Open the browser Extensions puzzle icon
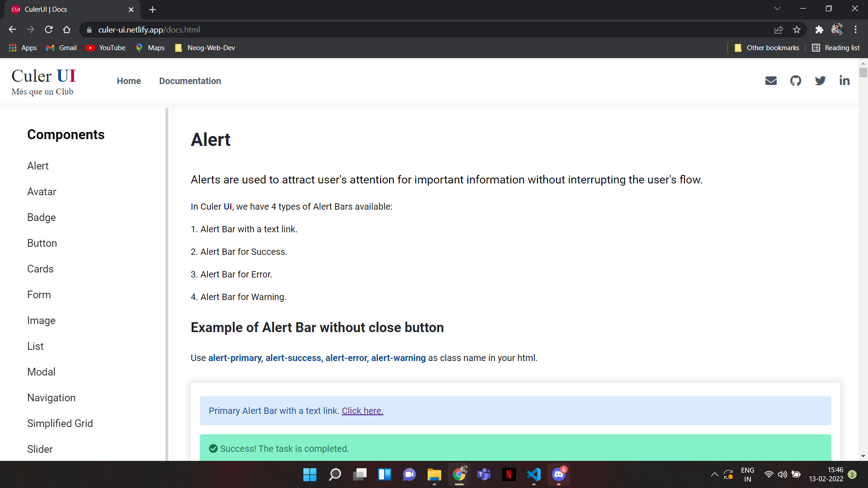 click(x=820, y=29)
